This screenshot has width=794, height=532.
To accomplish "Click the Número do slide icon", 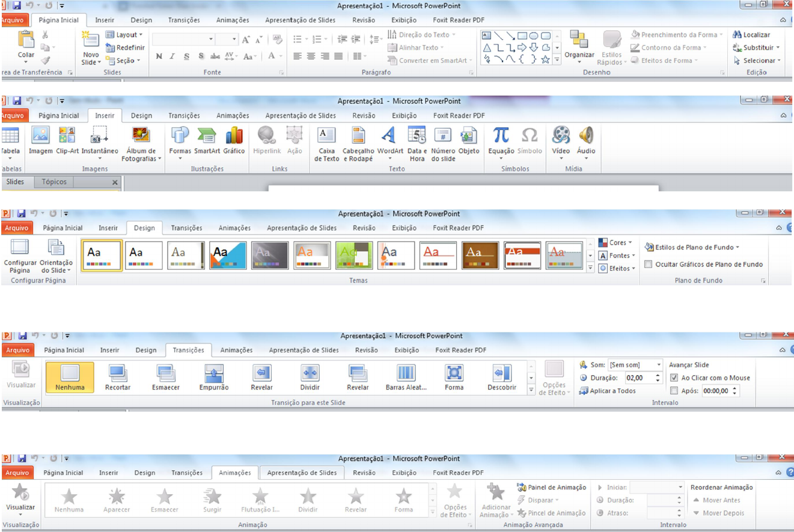I will 443,135.
